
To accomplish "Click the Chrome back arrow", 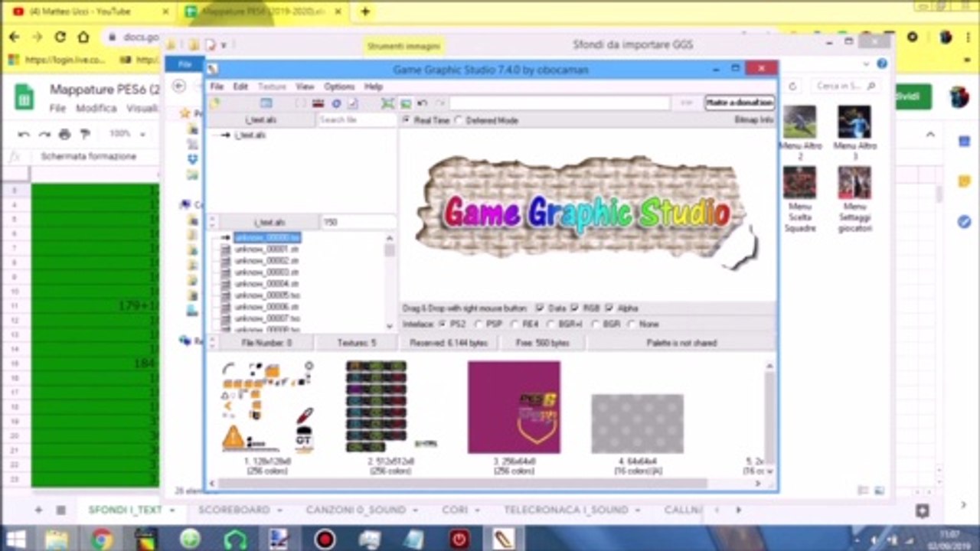I will pyautogui.click(x=15, y=37).
